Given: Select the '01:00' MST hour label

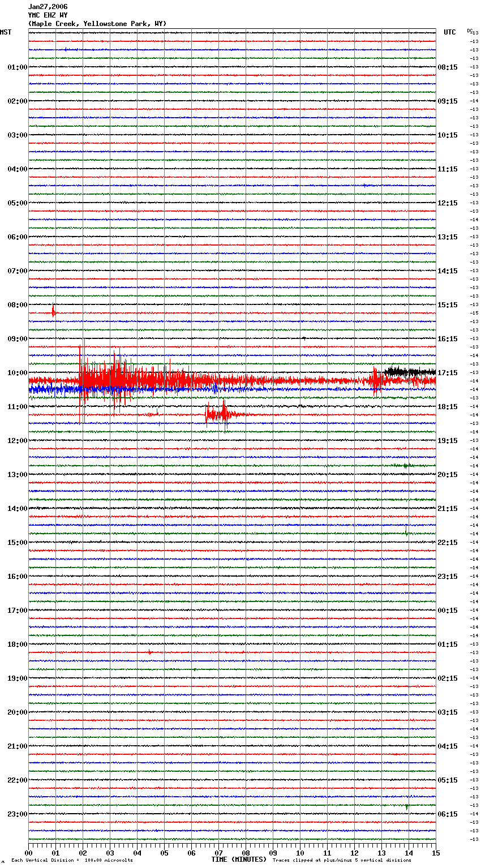Looking at the screenshot, I should (x=18, y=67).
